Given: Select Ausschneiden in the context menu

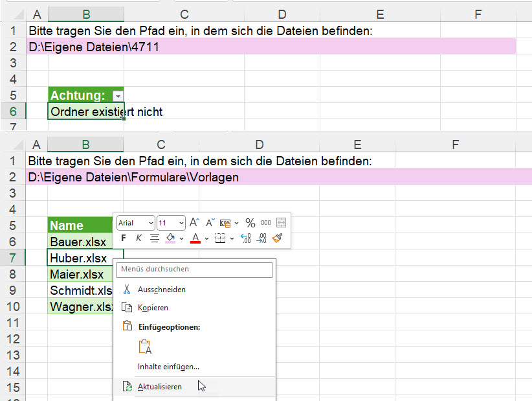Looking at the screenshot, I should (161, 290).
